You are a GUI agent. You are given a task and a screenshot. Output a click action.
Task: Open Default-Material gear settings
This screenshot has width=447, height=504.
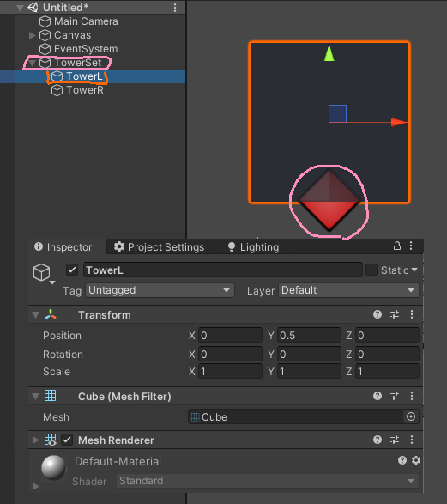(x=416, y=460)
